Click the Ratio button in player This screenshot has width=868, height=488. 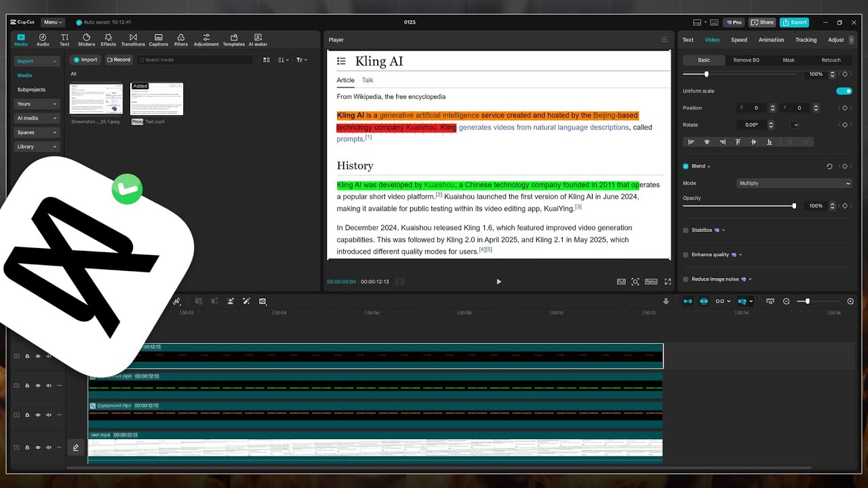coord(651,281)
